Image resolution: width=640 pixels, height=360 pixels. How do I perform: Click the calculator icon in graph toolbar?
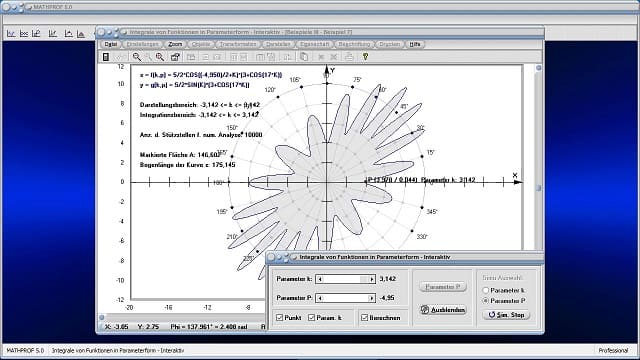(106, 57)
